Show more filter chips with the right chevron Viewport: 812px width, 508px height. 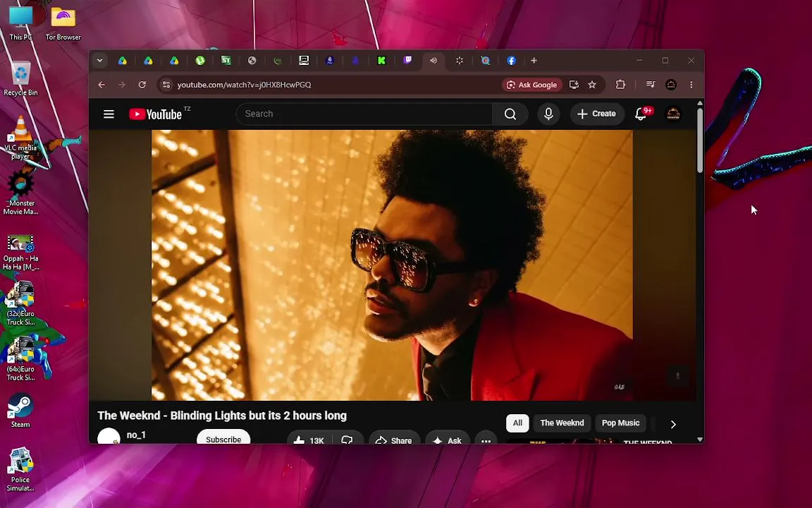pyautogui.click(x=673, y=424)
